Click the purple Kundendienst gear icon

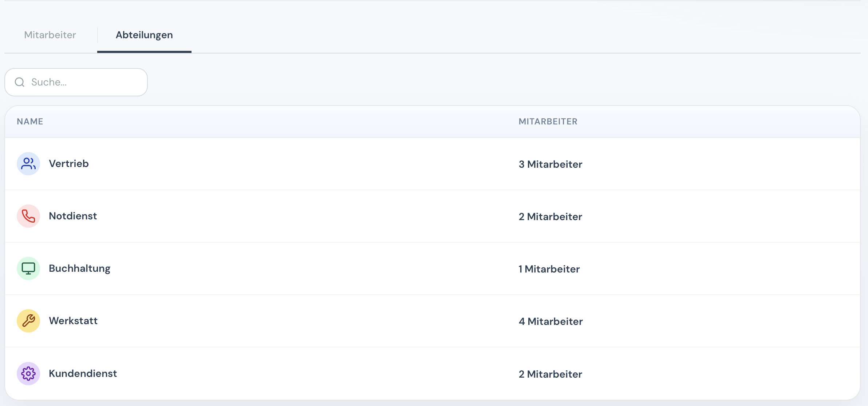[x=28, y=374]
